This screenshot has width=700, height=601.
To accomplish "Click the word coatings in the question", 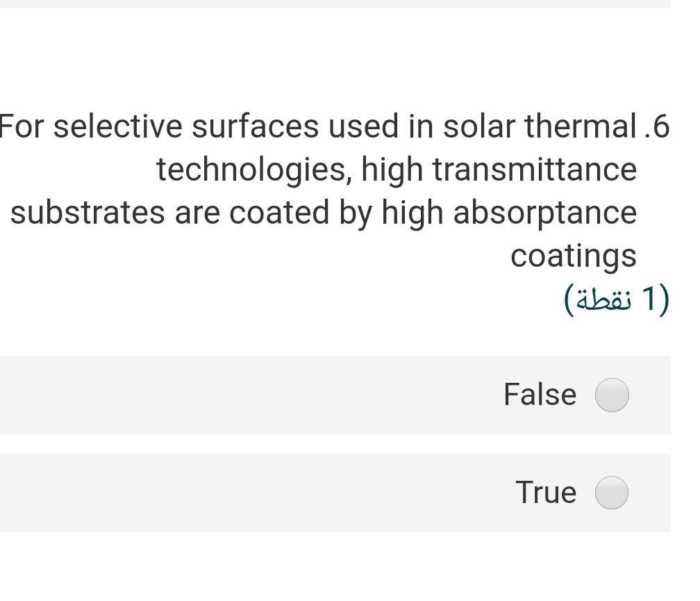I will [x=574, y=254].
